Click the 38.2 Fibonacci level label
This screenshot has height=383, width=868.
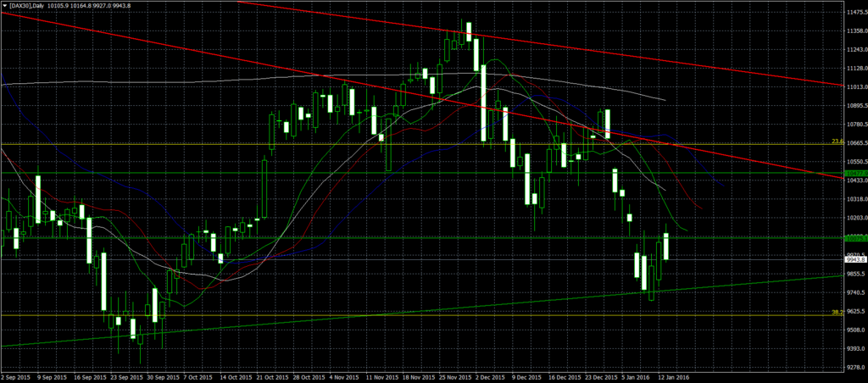837,312
